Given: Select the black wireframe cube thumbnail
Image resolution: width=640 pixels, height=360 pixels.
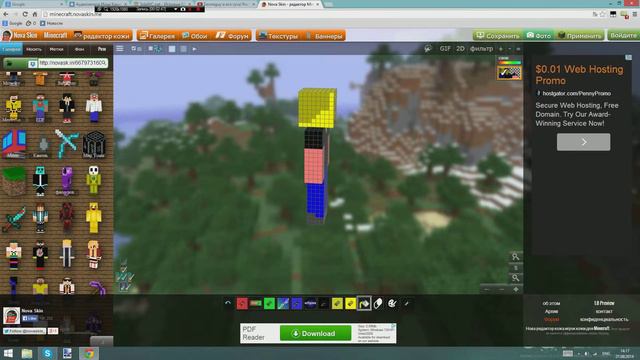Looking at the screenshot, I should tap(94, 144).
